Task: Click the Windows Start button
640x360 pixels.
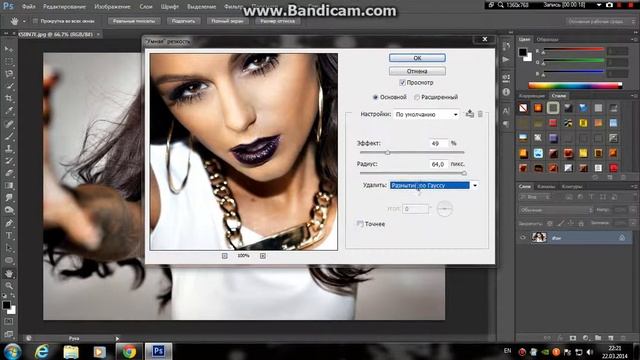Action: (x=12, y=351)
